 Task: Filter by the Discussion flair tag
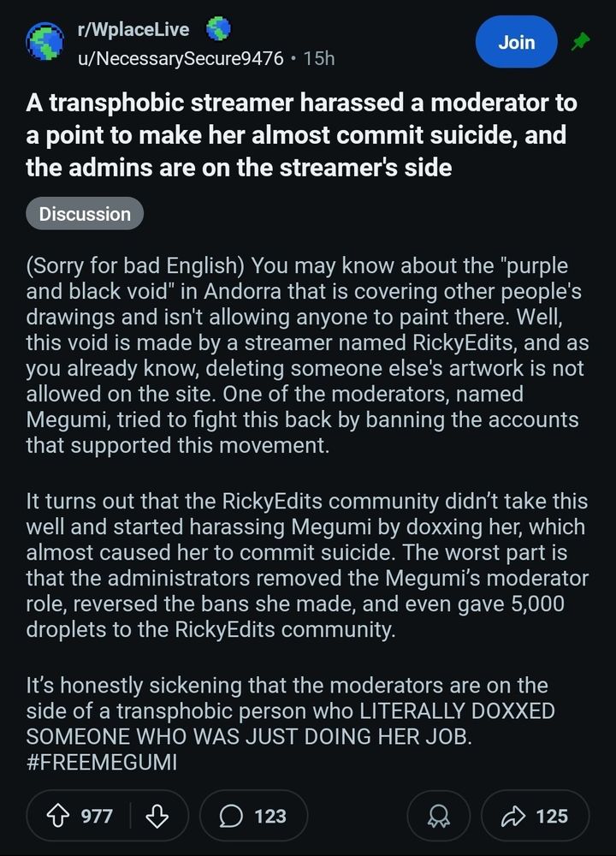click(x=85, y=213)
